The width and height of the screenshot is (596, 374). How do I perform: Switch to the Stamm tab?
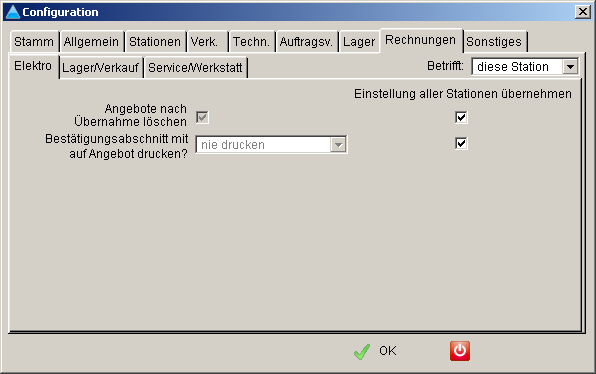(34, 41)
